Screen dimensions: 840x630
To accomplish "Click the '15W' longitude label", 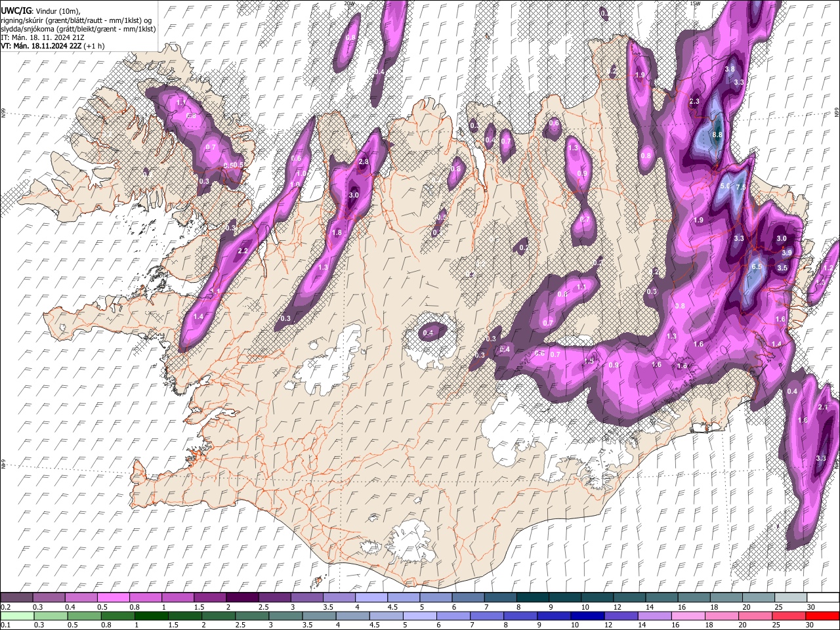I will 695,3.
